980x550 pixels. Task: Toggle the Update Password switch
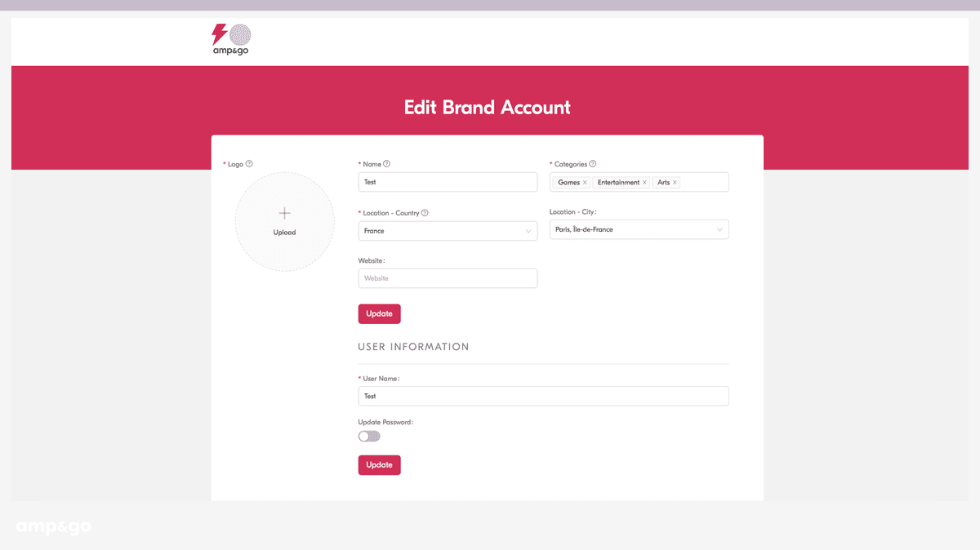369,436
